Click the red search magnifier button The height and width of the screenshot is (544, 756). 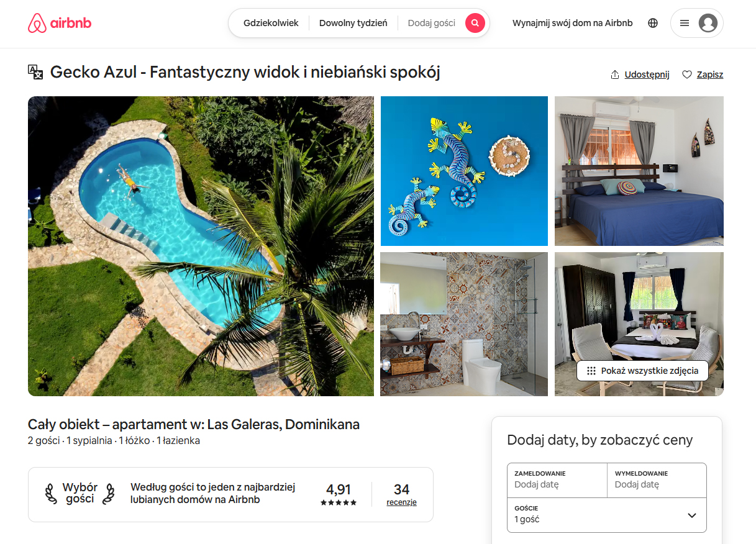[x=475, y=24]
